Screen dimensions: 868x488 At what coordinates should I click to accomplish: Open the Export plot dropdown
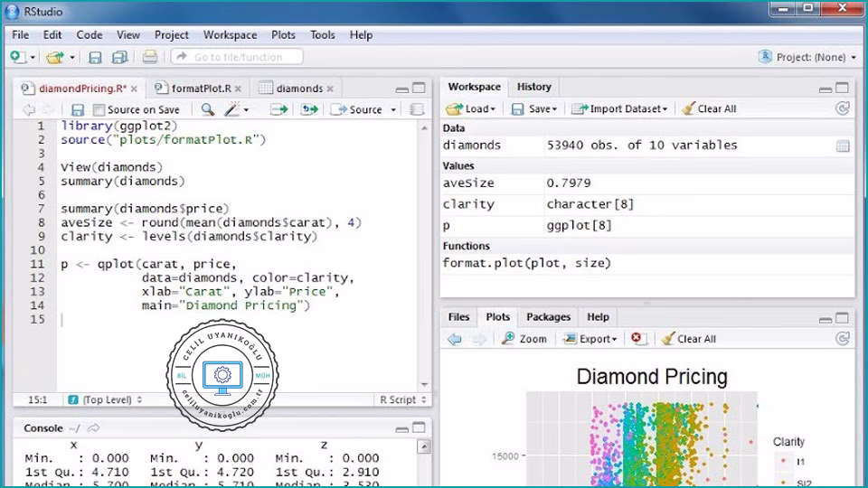[590, 339]
